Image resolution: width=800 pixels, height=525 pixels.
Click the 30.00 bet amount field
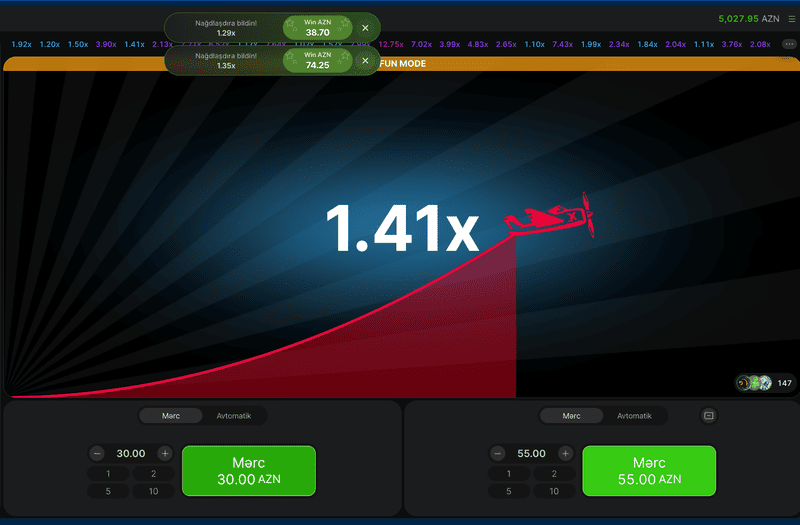[x=131, y=453]
